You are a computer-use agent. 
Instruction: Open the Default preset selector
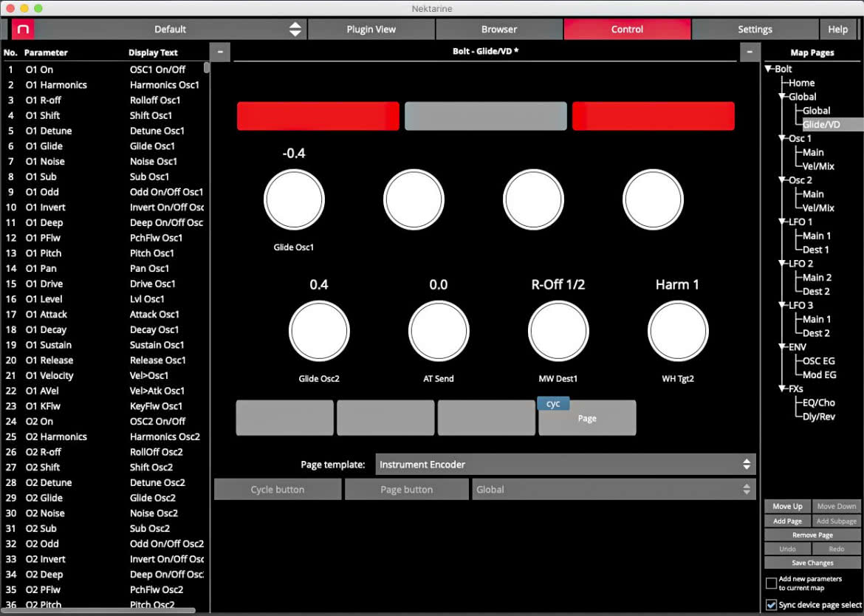pos(170,30)
